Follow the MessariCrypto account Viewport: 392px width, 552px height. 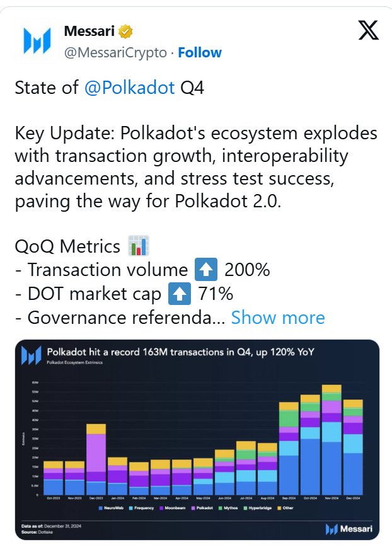[x=200, y=52]
